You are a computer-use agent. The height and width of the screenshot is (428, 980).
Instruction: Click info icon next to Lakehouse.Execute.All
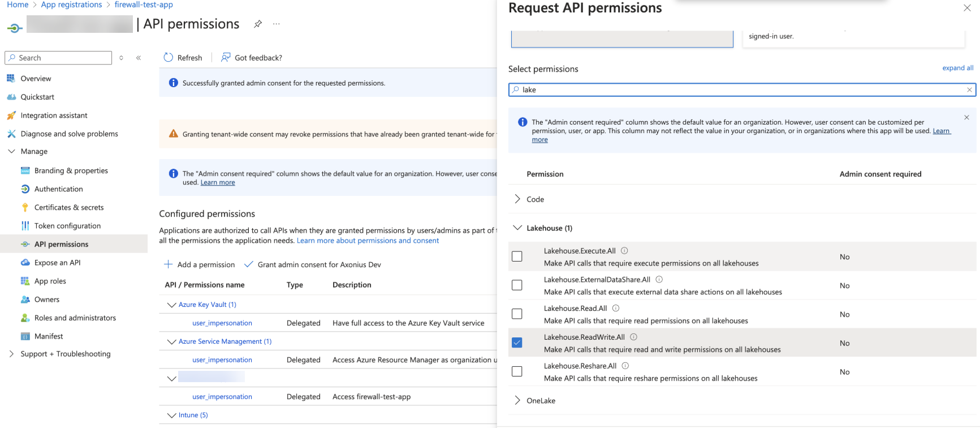pos(624,251)
